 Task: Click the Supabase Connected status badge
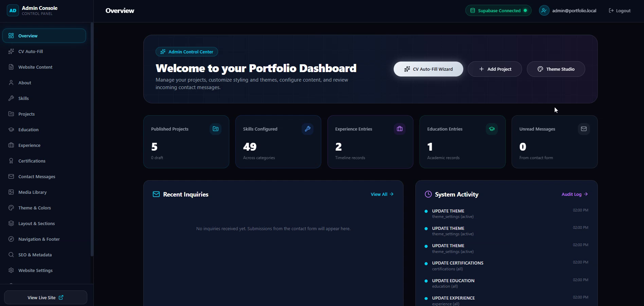(498, 11)
